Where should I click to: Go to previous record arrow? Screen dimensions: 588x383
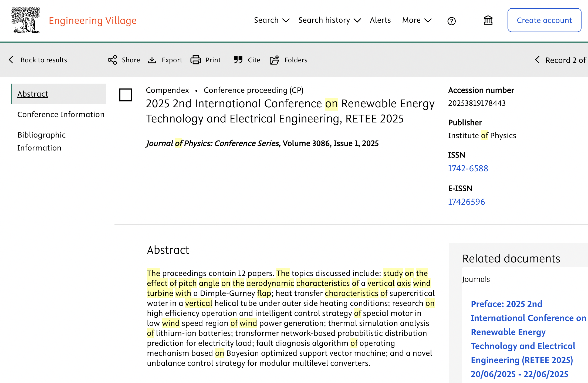[x=537, y=60]
